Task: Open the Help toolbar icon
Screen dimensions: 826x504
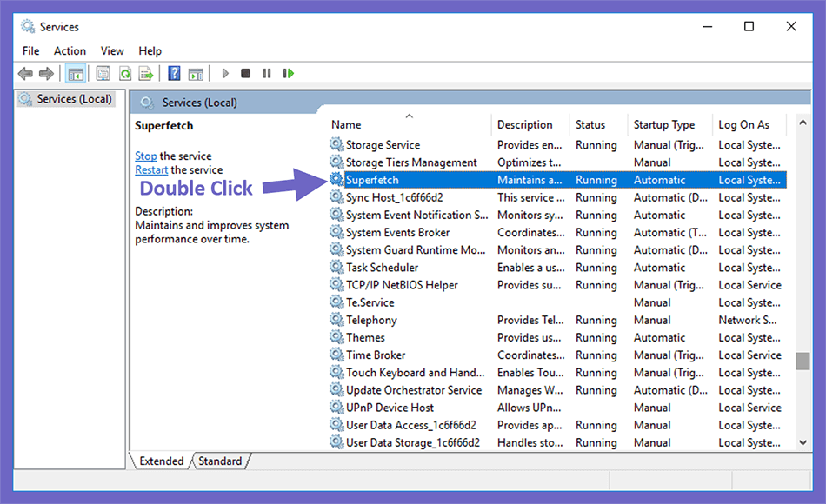Action: pyautogui.click(x=174, y=73)
